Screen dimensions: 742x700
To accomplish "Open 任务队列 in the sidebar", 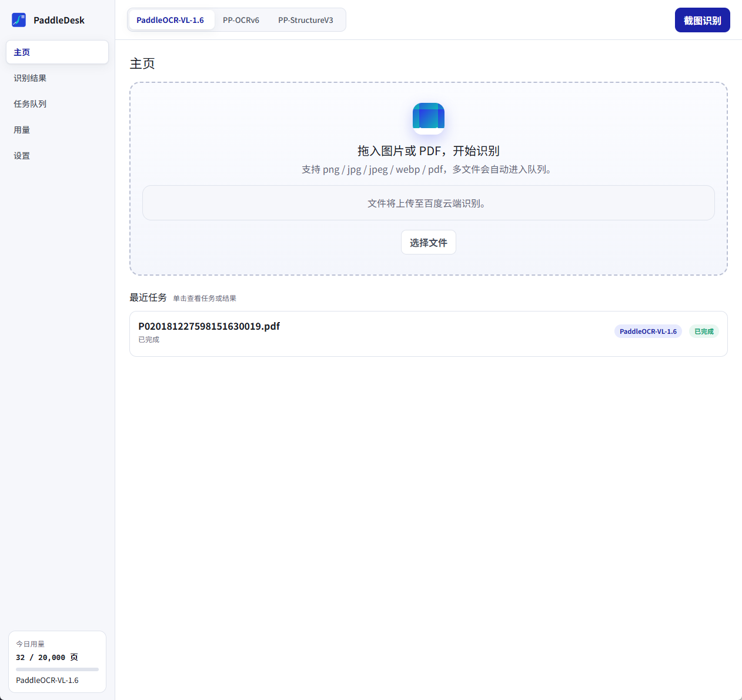I will click(x=57, y=104).
